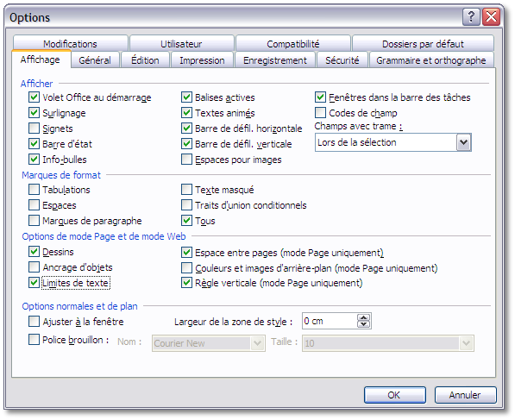Screen dimensions: 515x420
Task: Toggle the Barre d'état checkbox
Action: [34, 143]
